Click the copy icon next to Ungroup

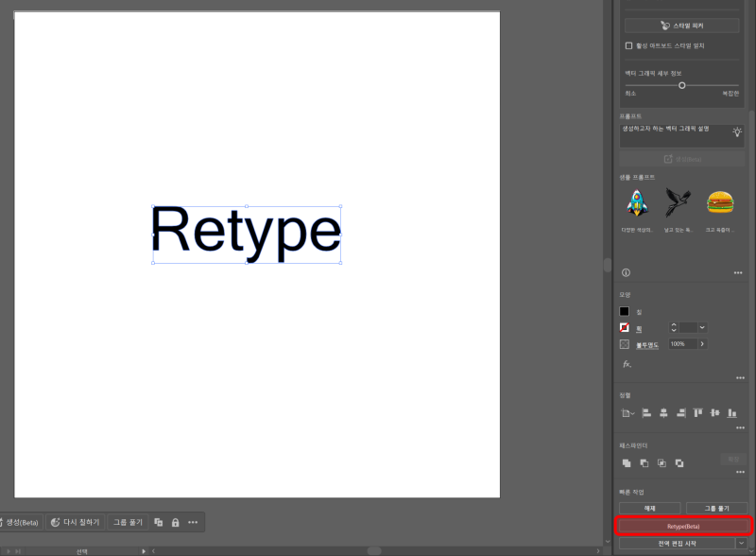(x=159, y=521)
